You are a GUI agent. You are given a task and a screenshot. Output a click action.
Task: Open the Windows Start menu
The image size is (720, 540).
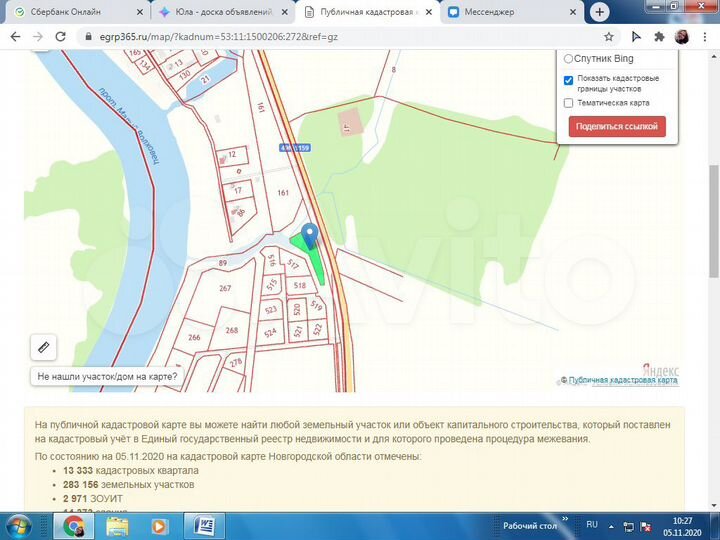(19, 525)
